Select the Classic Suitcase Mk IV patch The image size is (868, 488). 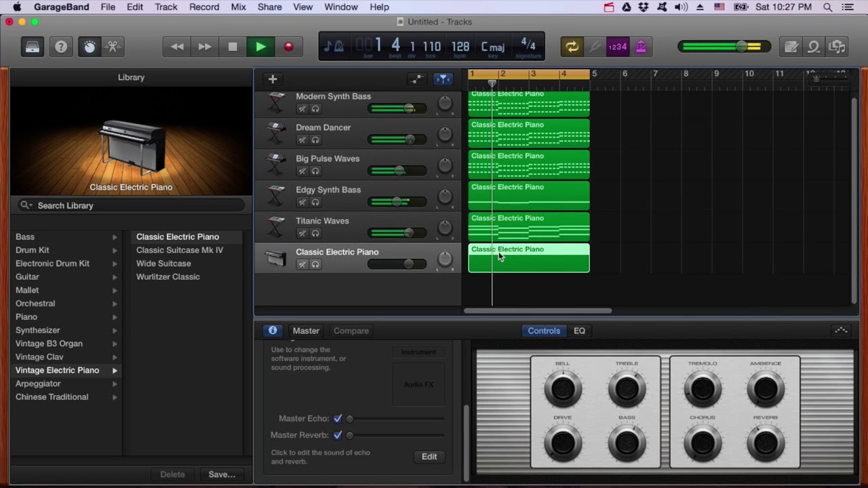point(180,250)
